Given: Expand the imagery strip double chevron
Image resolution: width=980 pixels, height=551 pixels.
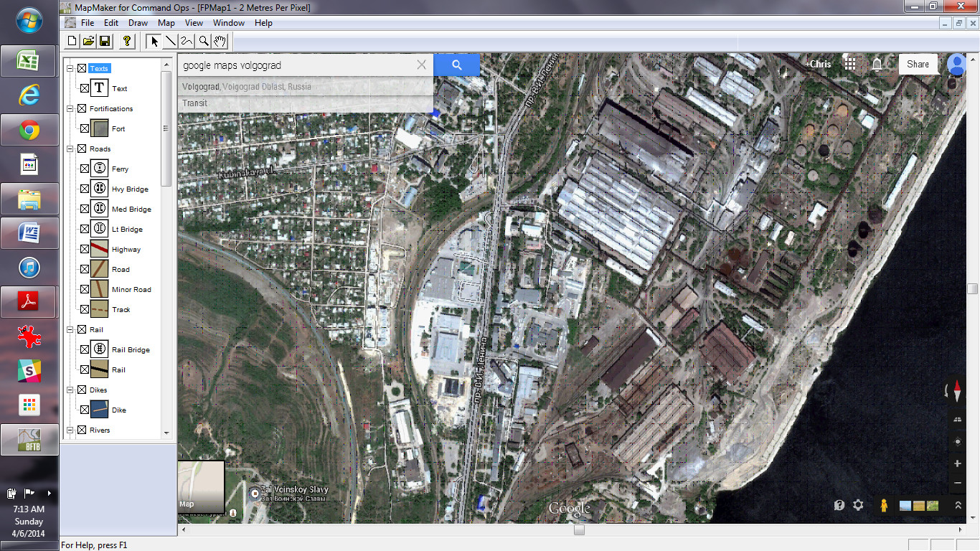Looking at the screenshot, I should (958, 506).
